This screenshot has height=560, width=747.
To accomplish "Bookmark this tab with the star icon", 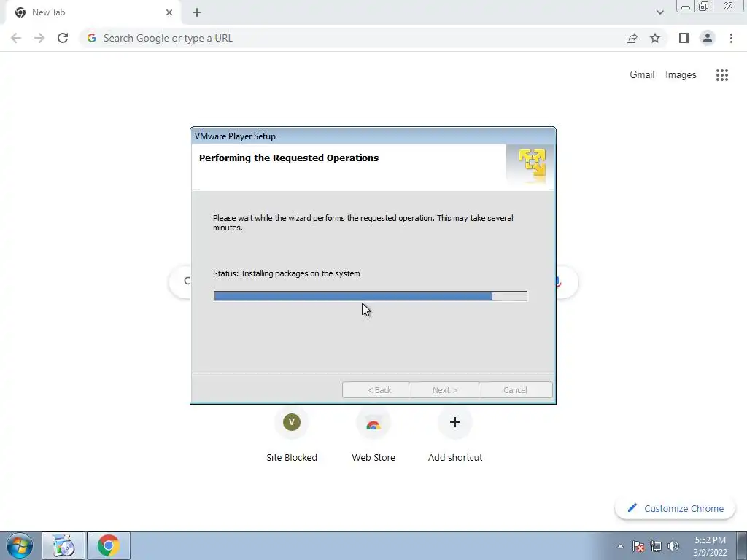I will 655,38.
